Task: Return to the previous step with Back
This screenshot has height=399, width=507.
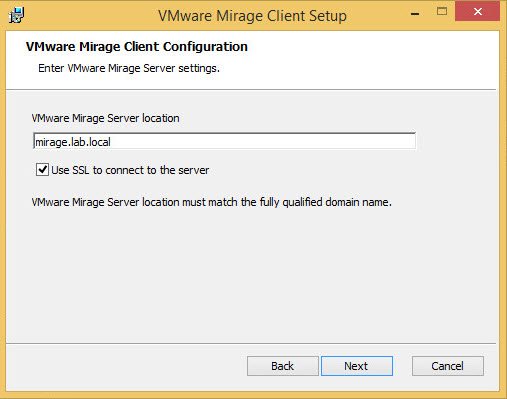Action: tap(283, 366)
